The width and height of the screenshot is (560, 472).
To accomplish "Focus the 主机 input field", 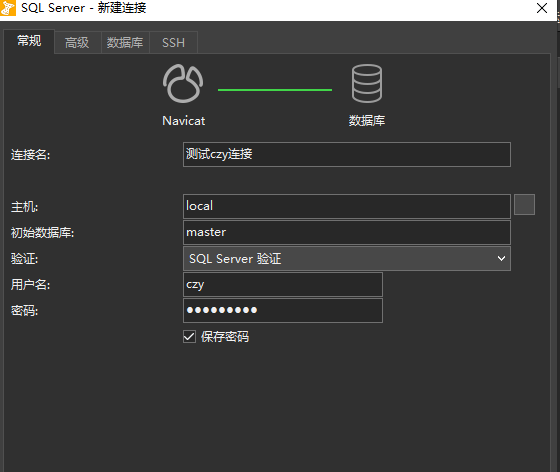I will pos(347,206).
